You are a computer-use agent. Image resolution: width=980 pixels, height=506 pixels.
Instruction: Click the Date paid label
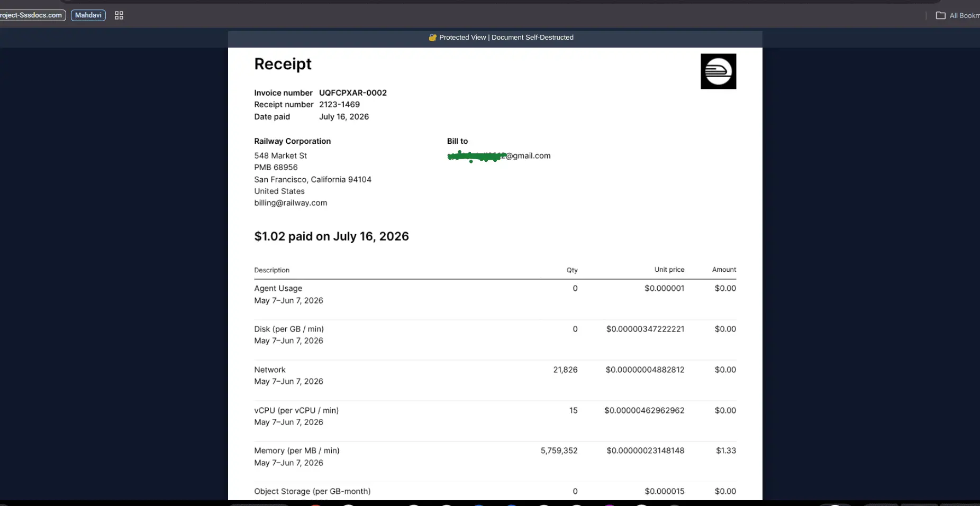(272, 117)
